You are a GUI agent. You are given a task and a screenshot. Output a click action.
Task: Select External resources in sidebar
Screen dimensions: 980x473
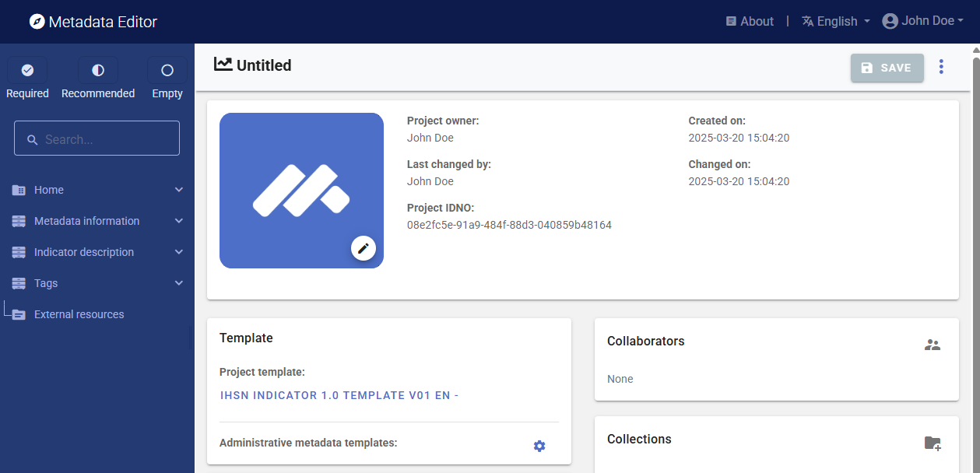[79, 314]
